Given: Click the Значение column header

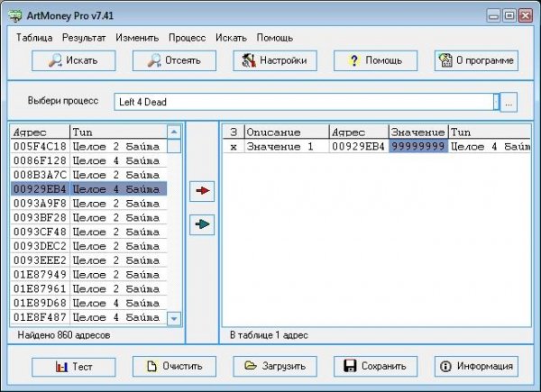Looking at the screenshot, I should [x=418, y=132].
